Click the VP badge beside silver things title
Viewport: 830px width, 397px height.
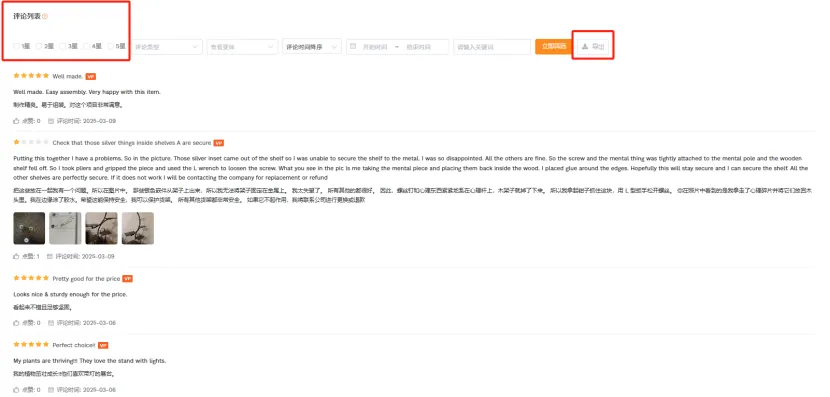219,143
